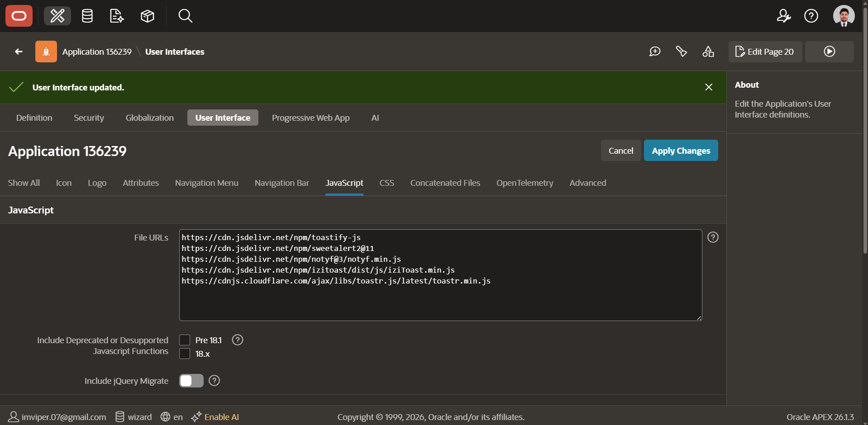Click the Enable AI link
The image size is (868, 425).
pyautogui.click(x=221, y=417)
